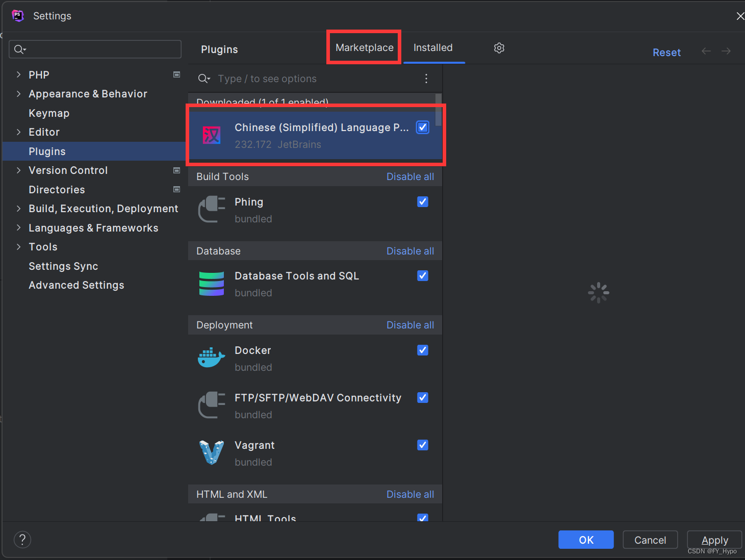Click the Apply button

pos(714,540)
